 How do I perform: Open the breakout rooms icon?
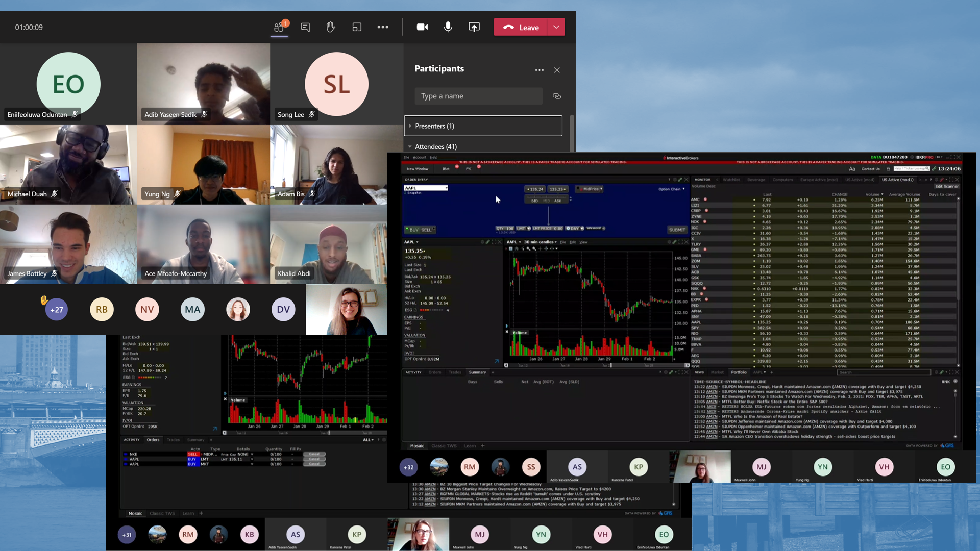[x=357, y=27]
